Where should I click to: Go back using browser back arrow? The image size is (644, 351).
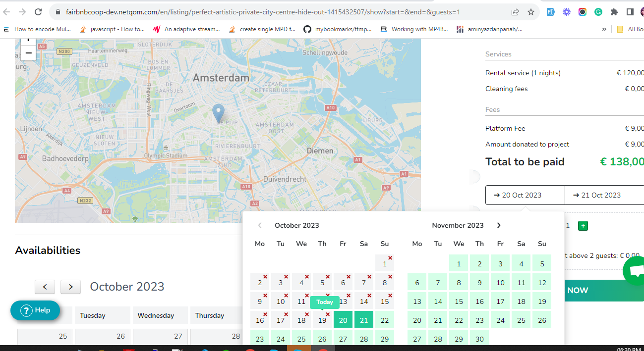[x=6, y=12]
